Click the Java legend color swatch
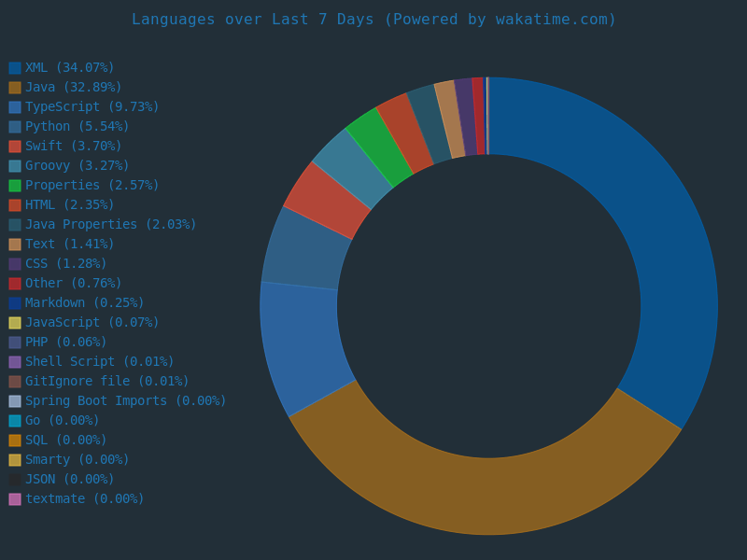 coord(15,88)
